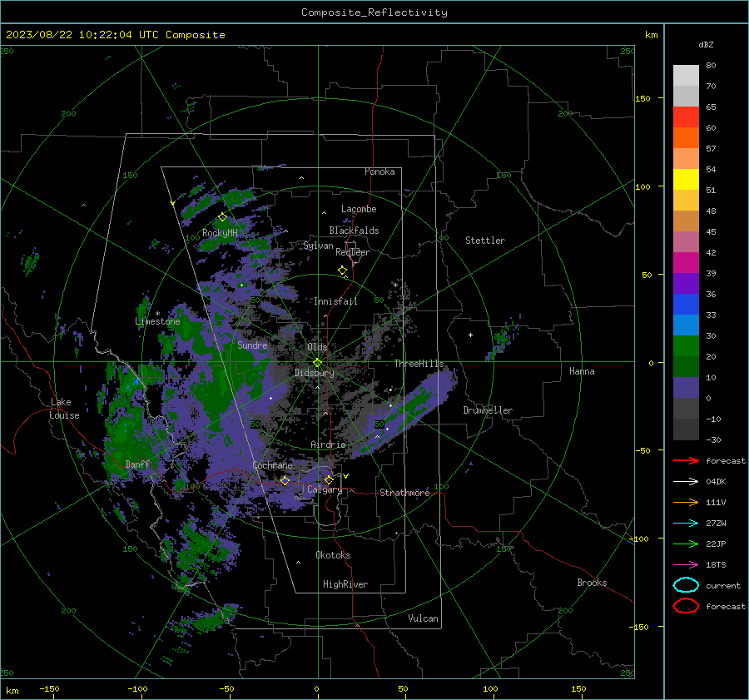Click the Composite_Reflectivity title text

click(x=374, y=12)
